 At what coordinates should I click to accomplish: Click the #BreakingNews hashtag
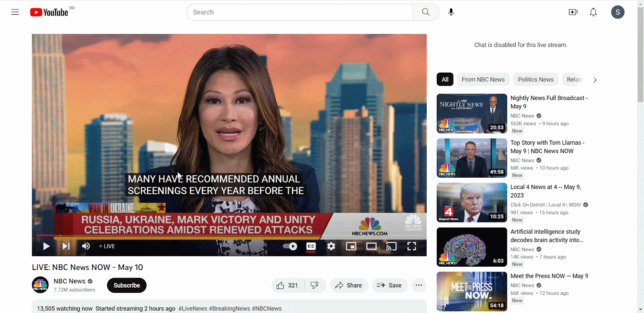(229, 309)
